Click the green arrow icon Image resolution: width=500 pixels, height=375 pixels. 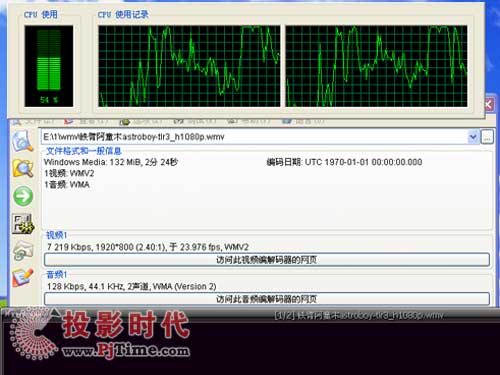pos(23,196)
